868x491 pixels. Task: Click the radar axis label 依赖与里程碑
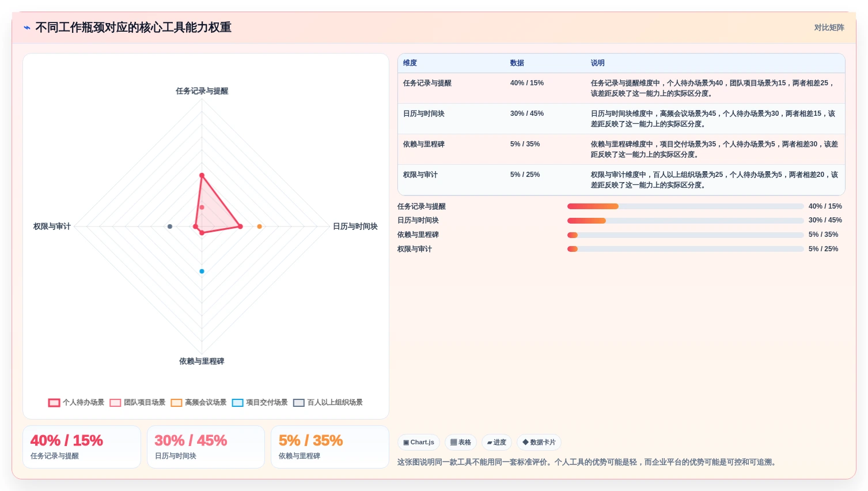[x=202, y=361]
